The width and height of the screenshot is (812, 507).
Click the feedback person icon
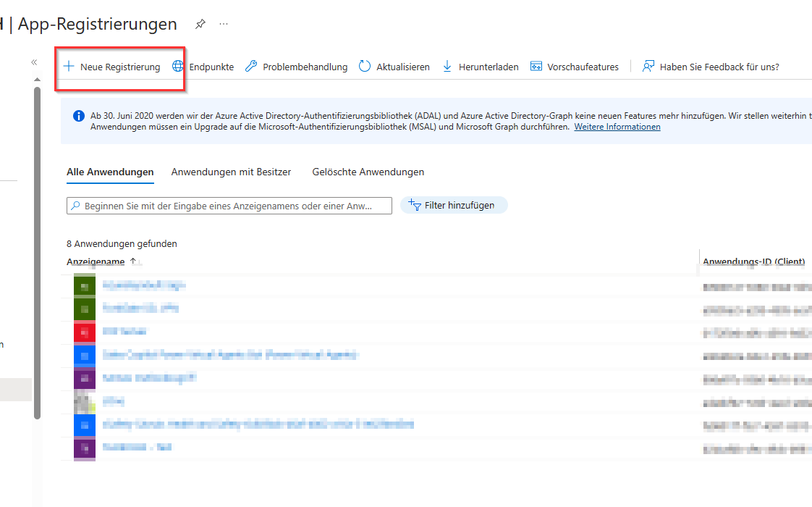tap(648, 67)
